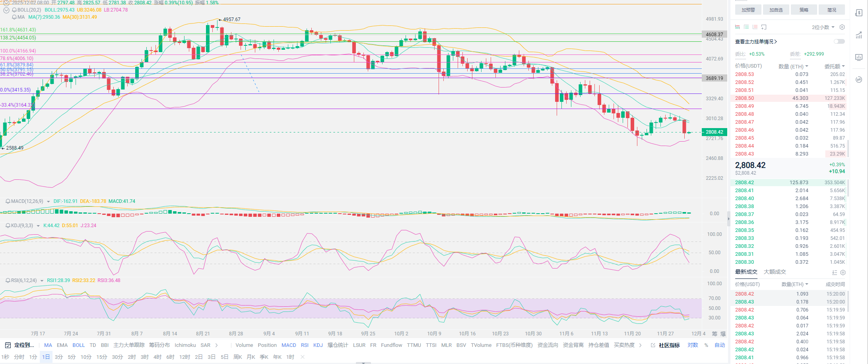Expand the MACD(12,26,9) indicator dropdown arrow
The image size is (868, 364).
click(49, 202)
